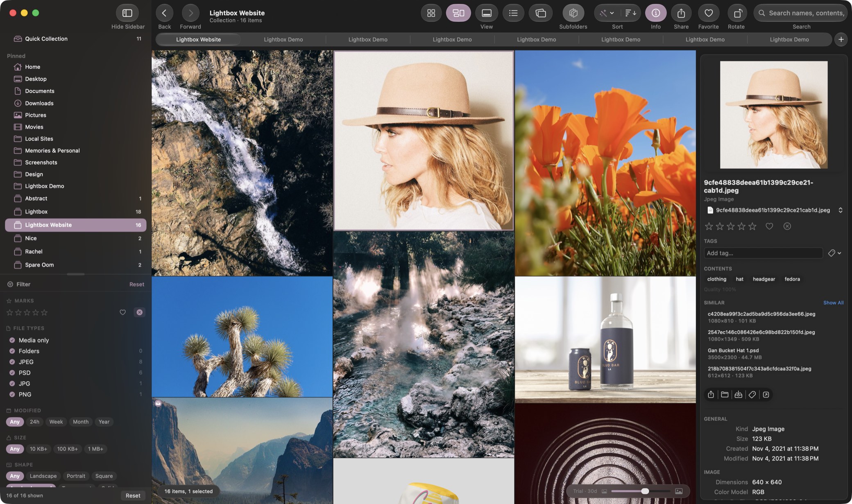Toggle the rejected mark filter
Image resolution: width=852 pixels, height=504 pixels.
click(140, 312)
